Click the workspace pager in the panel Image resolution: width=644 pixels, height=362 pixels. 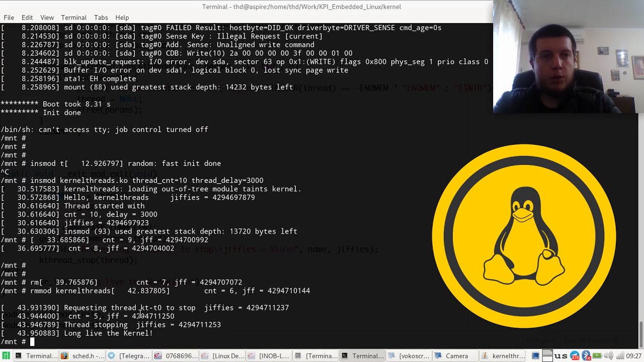(547, 355)
